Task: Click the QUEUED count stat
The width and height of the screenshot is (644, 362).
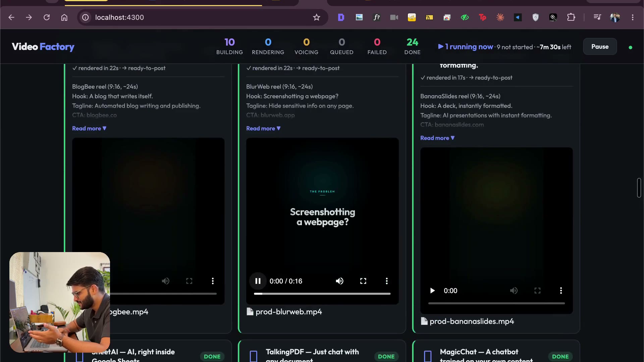Action: 341,47
